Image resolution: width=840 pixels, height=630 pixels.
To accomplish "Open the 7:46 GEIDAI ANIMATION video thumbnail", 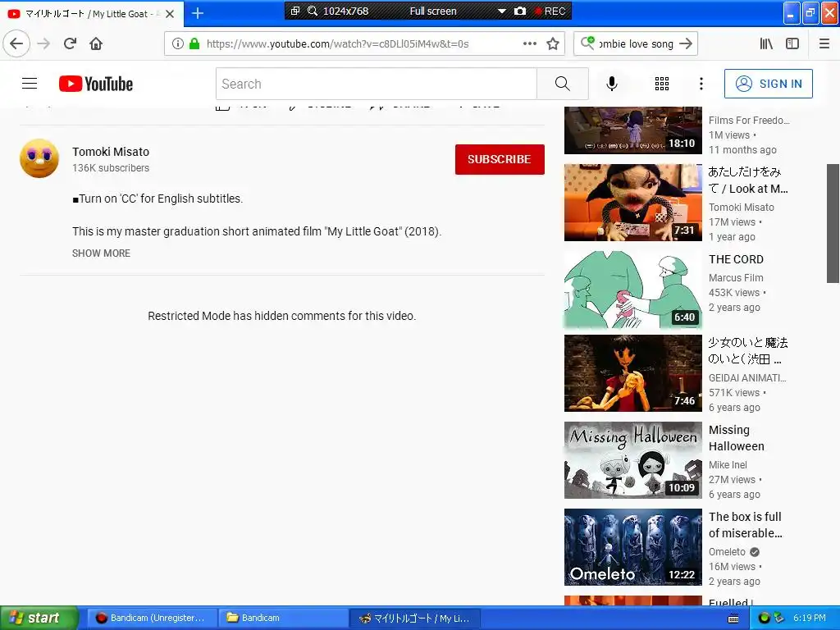I will pyautogui.click(x=632, y=373).
